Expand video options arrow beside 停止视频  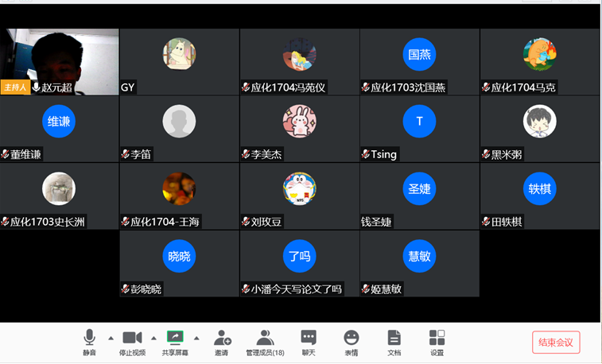[x=153, y=339]
